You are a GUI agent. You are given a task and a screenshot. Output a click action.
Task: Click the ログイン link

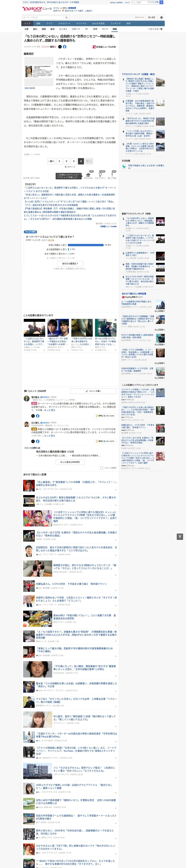pyautogui.click(x=57, y=11)
